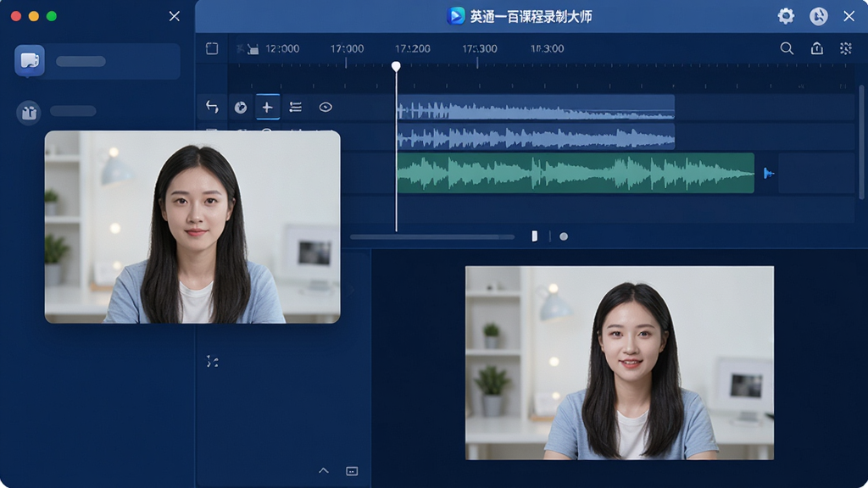The width and height of the screenshot is (868, 488).
Task: Click the vertical scrollbar beside the tracks
Action: pos(861,142)
